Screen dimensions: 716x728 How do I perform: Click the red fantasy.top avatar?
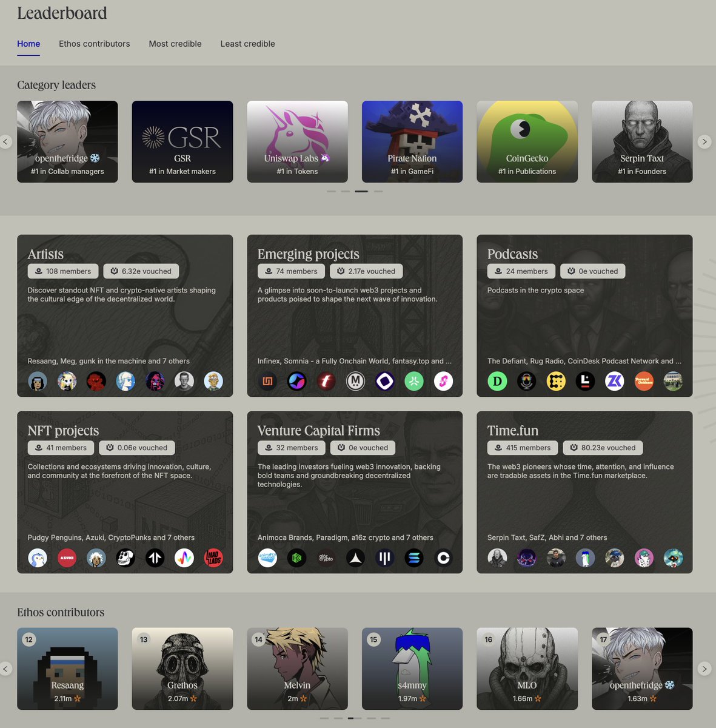326,381
